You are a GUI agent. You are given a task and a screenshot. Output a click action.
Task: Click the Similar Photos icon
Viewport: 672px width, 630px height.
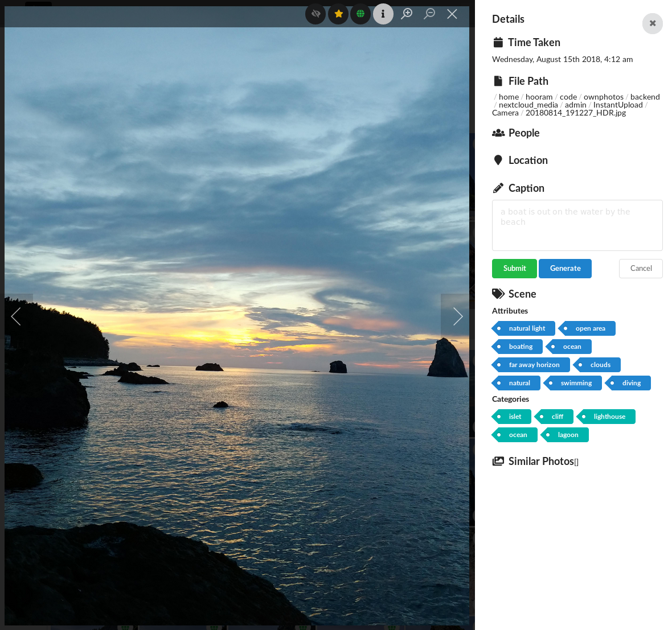(498, 460)
